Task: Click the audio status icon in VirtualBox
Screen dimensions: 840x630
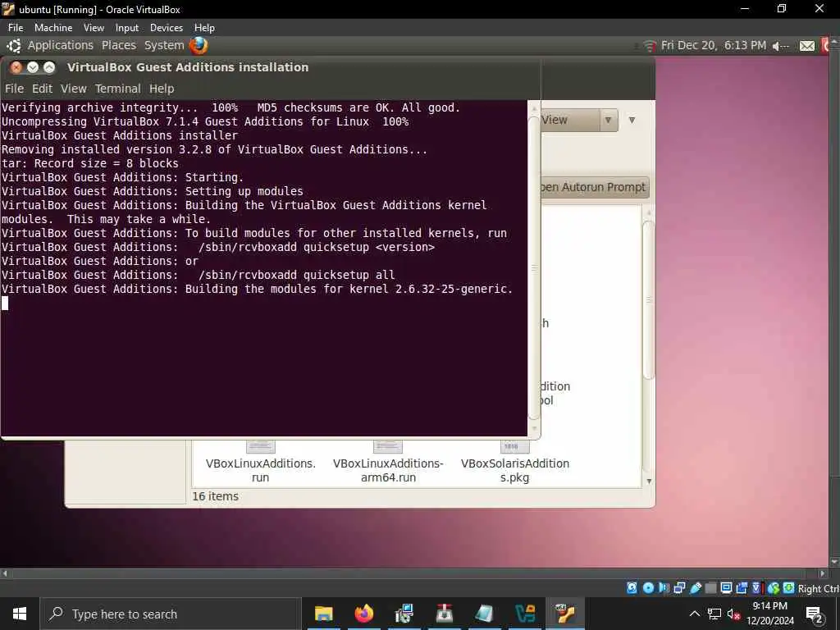Action: [x=664, y=587]
